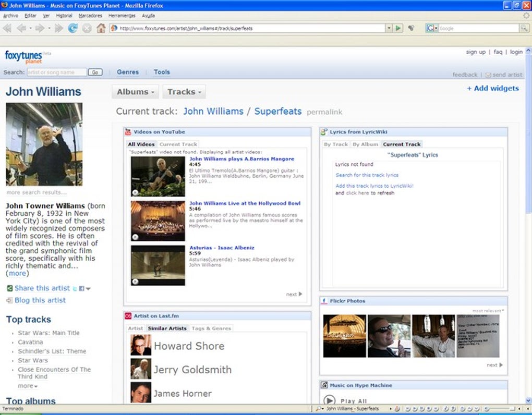Open the permalink link
This screenshot has height=415, width=532.
pyautogui.click(x=324, y=112)
